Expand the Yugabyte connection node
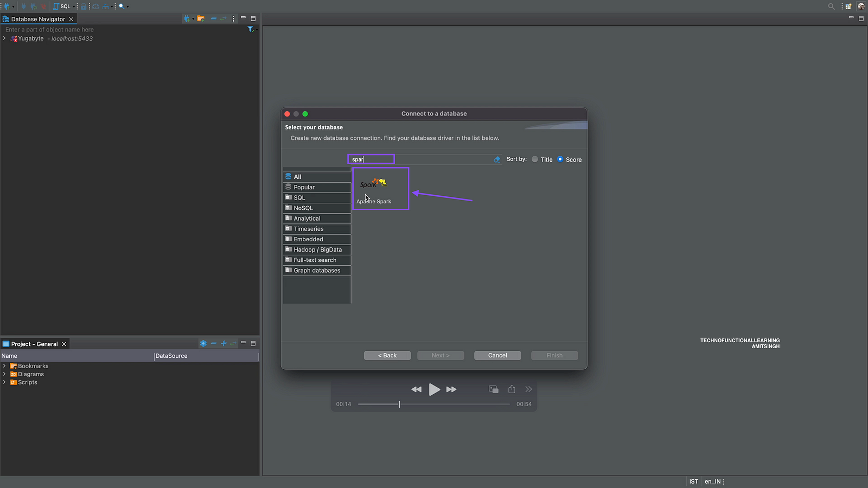The height and width of the screenshot is (488, 868). [4, 38]
